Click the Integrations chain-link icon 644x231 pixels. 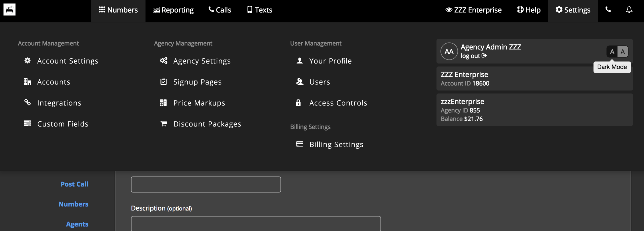(x=27, y=102)
